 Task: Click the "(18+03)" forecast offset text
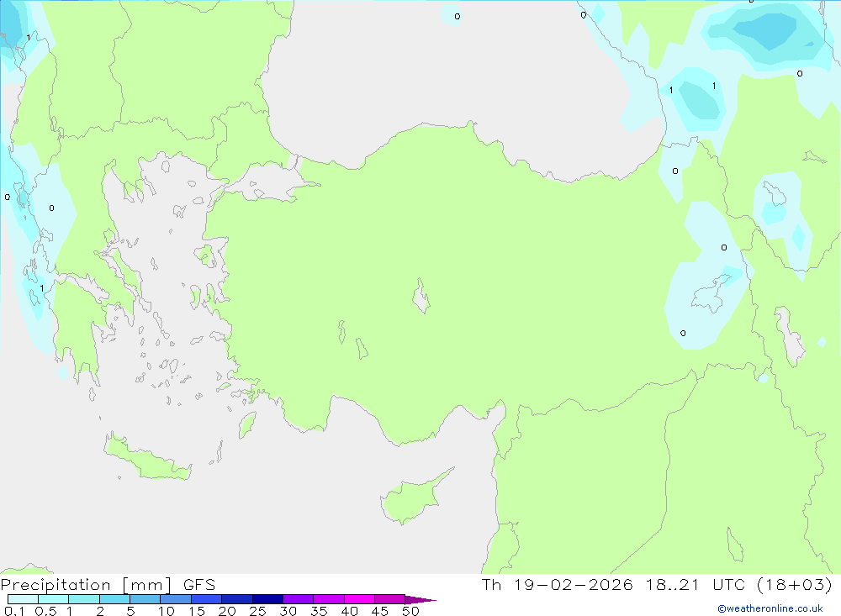[795, 584]
